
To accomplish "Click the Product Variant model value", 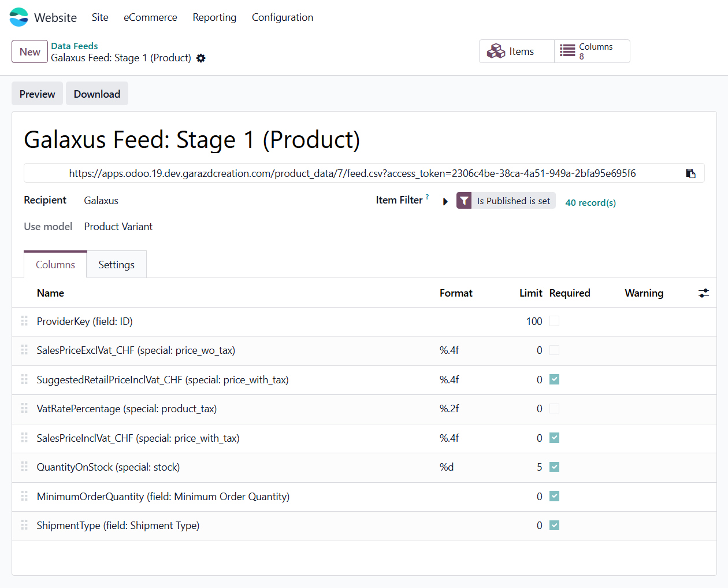I will click(x=118, y=227).
